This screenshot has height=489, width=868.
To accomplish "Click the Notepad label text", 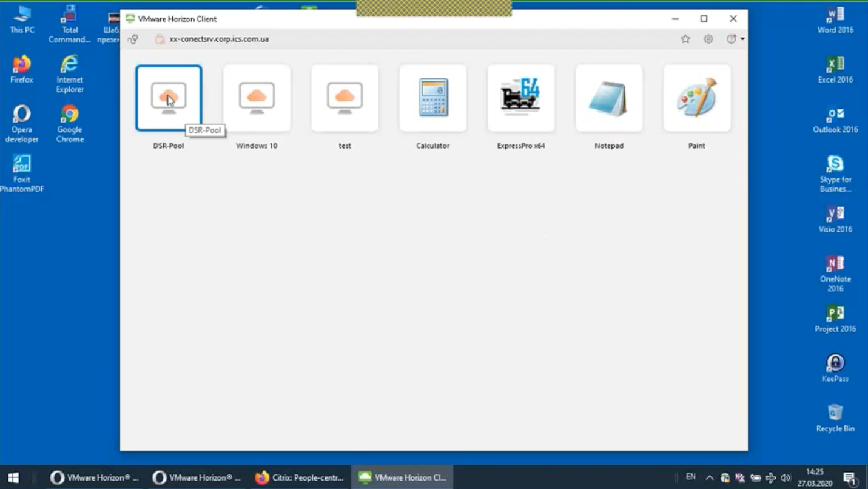I will [609, 146].
